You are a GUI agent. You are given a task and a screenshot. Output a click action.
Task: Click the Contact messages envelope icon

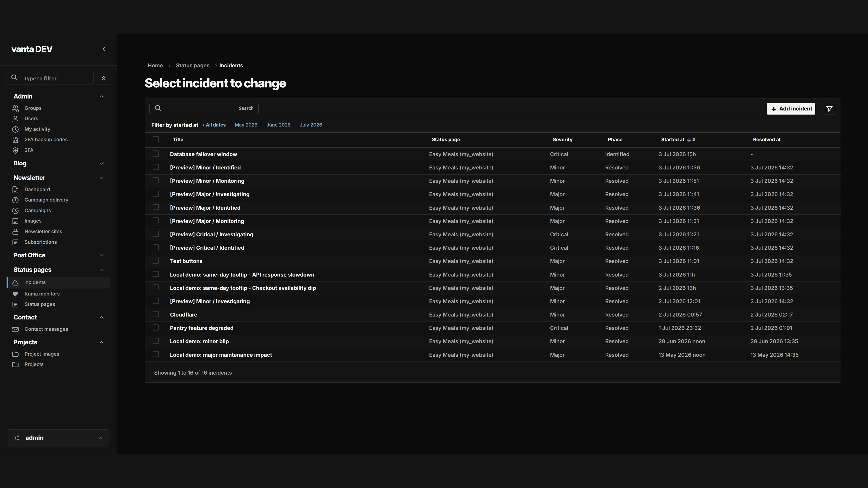pos(16,329)
